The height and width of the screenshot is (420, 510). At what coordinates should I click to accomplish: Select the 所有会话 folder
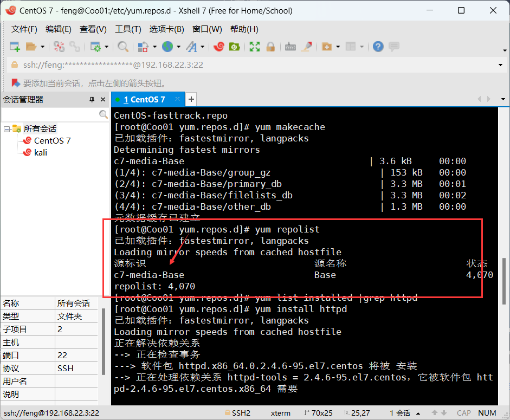pyautogui.click(x=40, y=129)
